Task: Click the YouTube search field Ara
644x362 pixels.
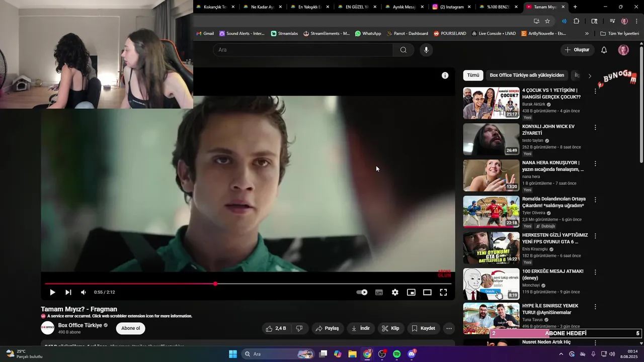Action: [303, 50]
